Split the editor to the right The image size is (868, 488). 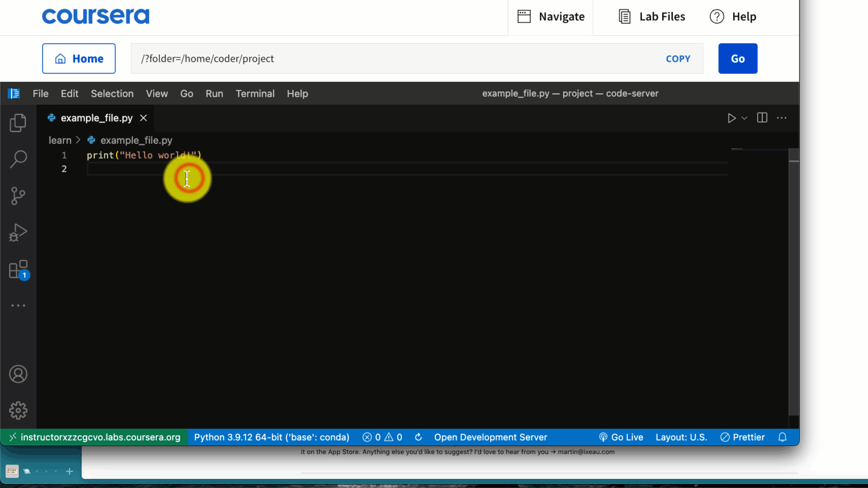[x=762, y=118]
